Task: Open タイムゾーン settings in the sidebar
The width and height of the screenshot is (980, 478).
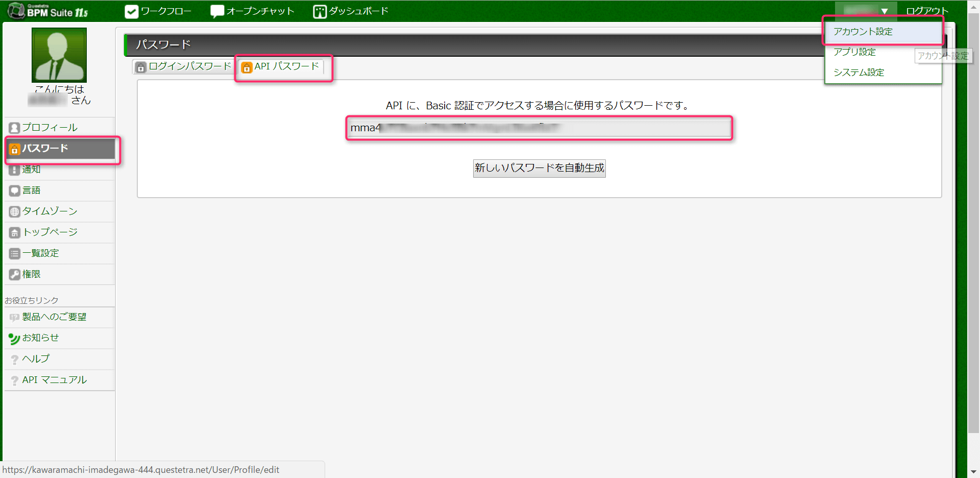Action: pos(60,211)
